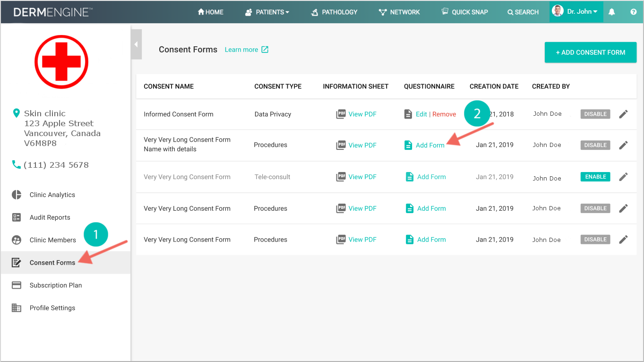Expand the Patients dropdown menu
644x362 pixels.
click(x=267, y=12)
